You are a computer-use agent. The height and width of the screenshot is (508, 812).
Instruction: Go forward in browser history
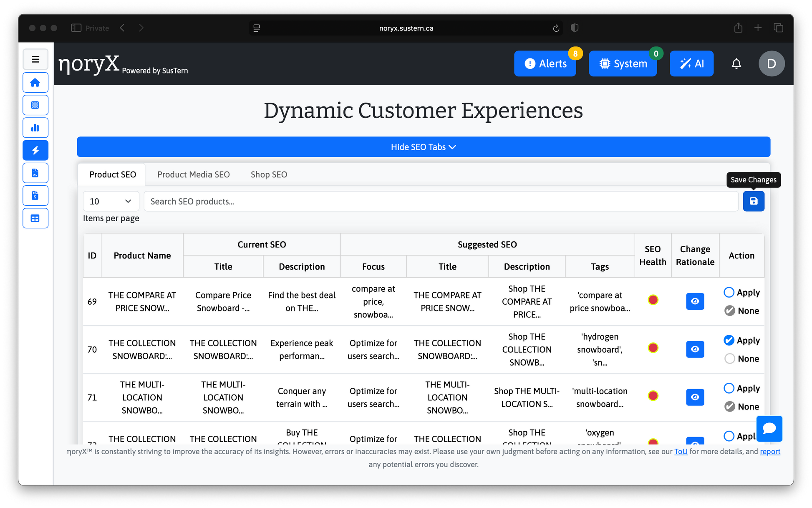pyautogui.click(x=141, y=28)
